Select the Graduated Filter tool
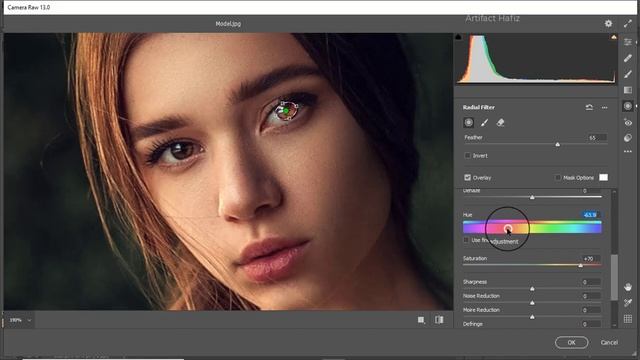This screenshot has height=360, width=640. pyautogui.click(x=628, y=90)
